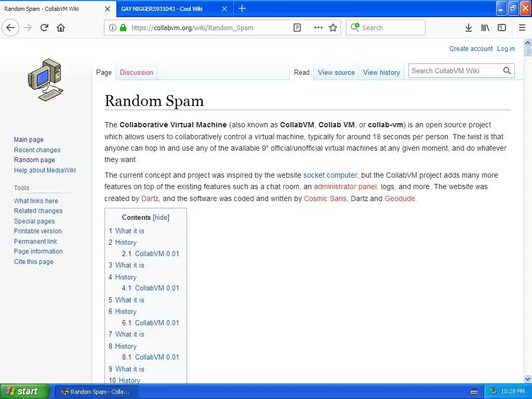532x399 pixels.
Task: Select the Random Spam browser tab
Action: (58, 9)
